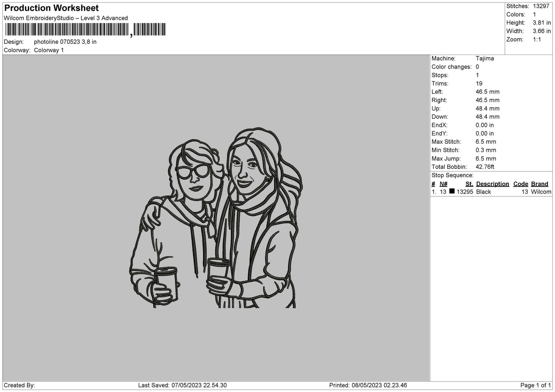The height and width of the screenshot is (392, 555).
Task: Click the Code column header
Action: click(x=521, y=184)
